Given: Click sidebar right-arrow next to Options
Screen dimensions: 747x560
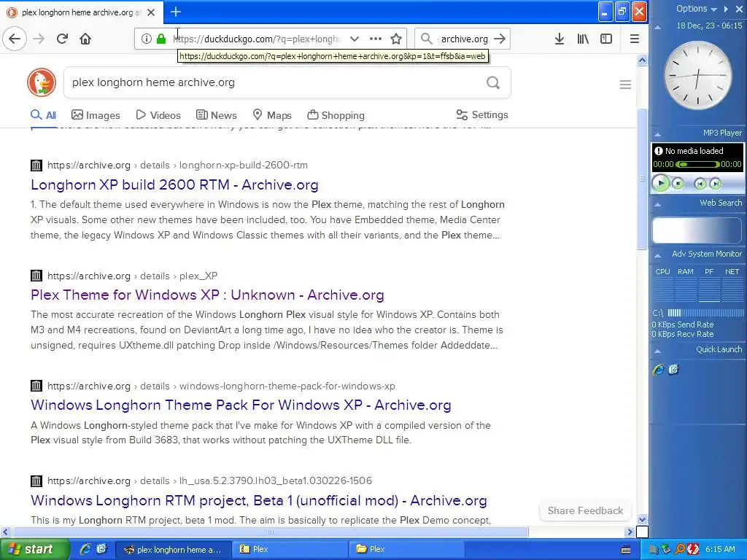Looking at the screenshot, I should click(x=726, y=9).
